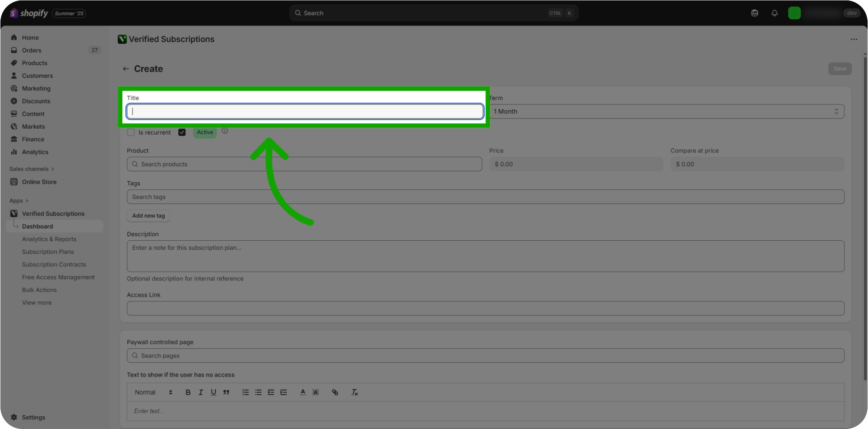Open the text color picker

tap(303, 392)
